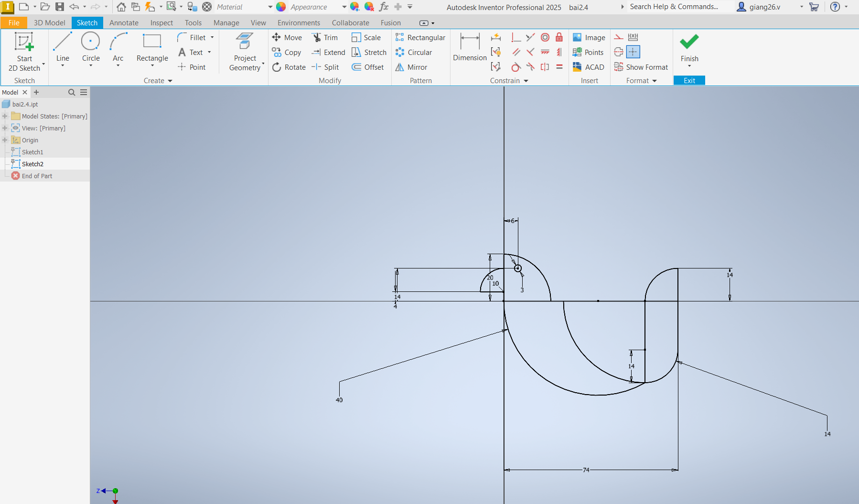Click the Dimension tool
The height and width of the screenshot is (504, 859).
[470, 47]
